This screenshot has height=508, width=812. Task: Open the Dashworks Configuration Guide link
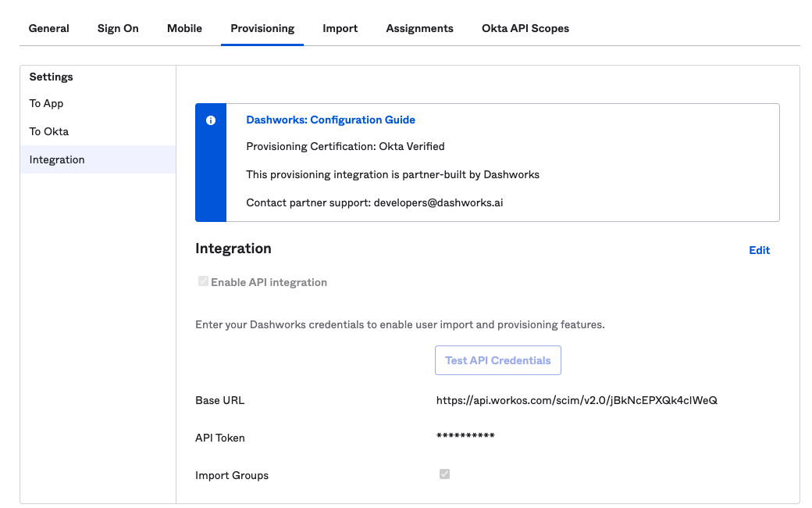[x=330, y=120]
